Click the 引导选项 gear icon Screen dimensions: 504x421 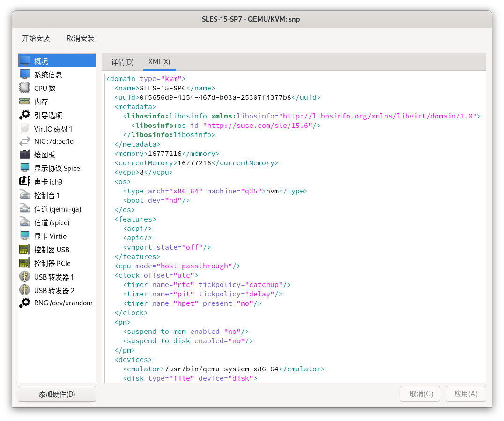25,115
